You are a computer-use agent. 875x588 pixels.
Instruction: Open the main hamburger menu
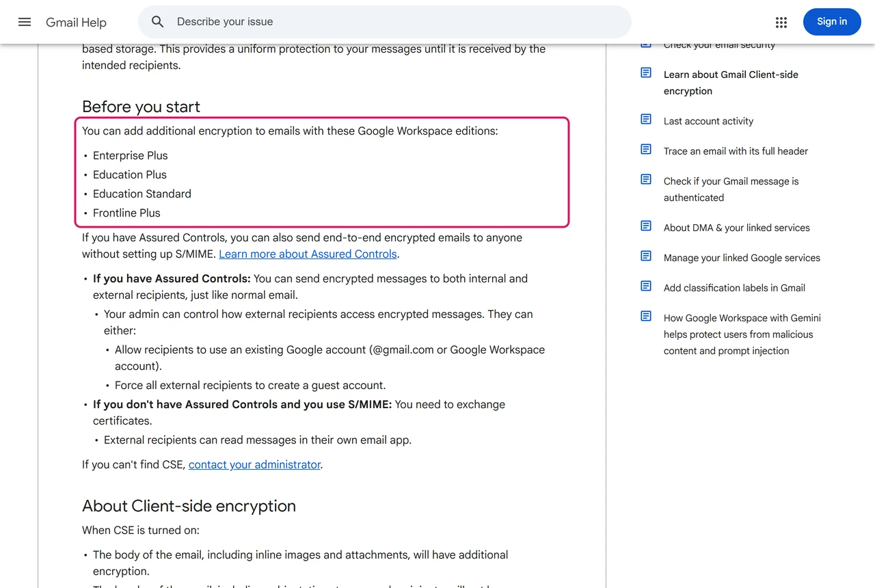click(25, 22)
